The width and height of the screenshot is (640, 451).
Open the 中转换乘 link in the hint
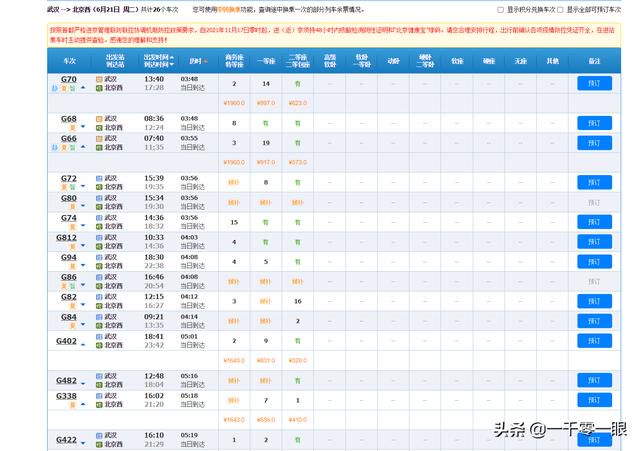tap(229, 10)
